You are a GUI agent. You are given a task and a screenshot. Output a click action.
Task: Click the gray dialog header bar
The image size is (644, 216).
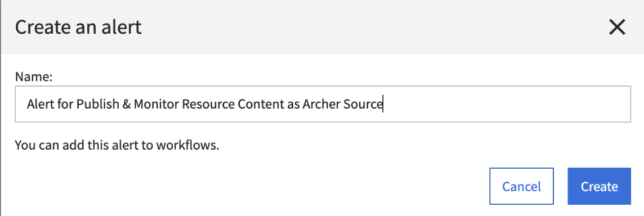(x=322, y=27)
